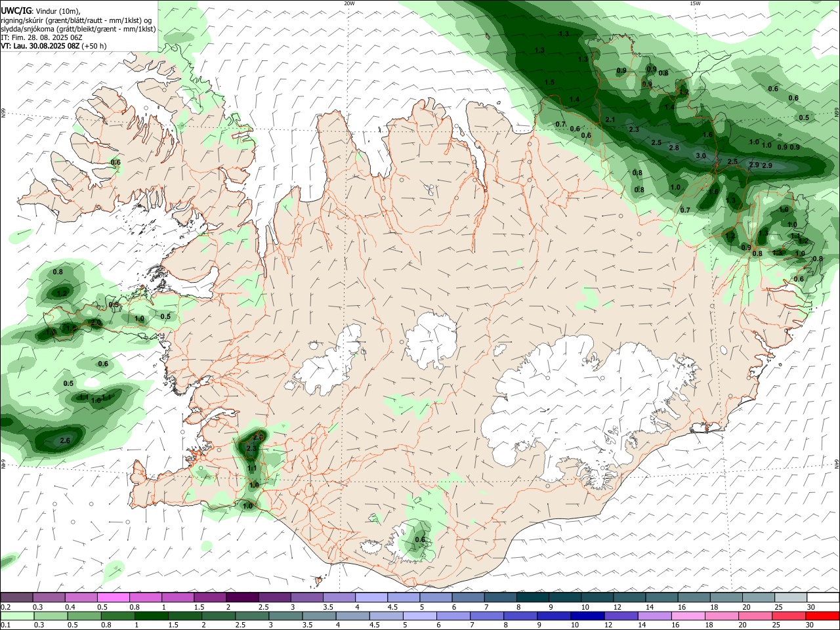Click the '20W' longitude label
Screen dimensions: 840x630
click(349, 3)
